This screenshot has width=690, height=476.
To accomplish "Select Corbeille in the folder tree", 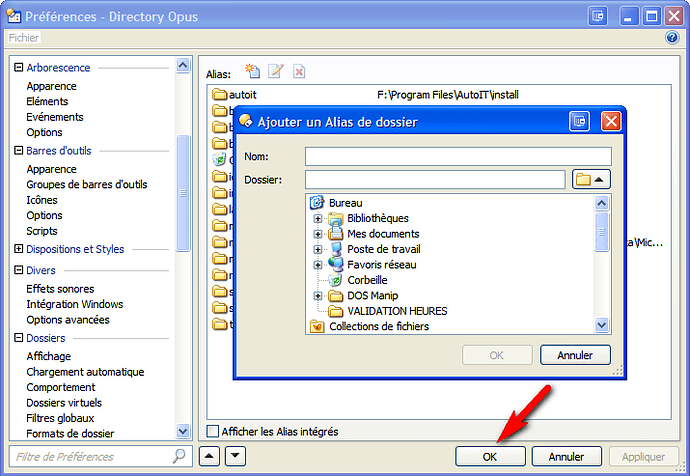I will pyautogui.click(x=367, y=280).
